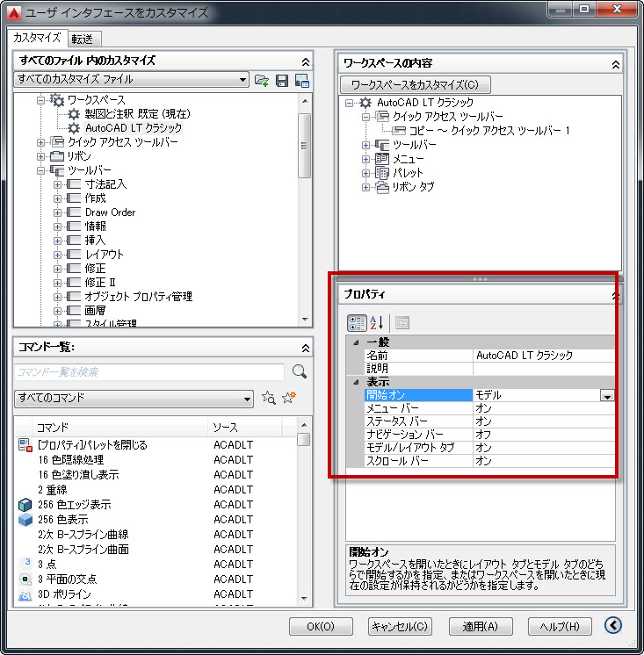Click the OK(O) button

(x=321, y=626)
